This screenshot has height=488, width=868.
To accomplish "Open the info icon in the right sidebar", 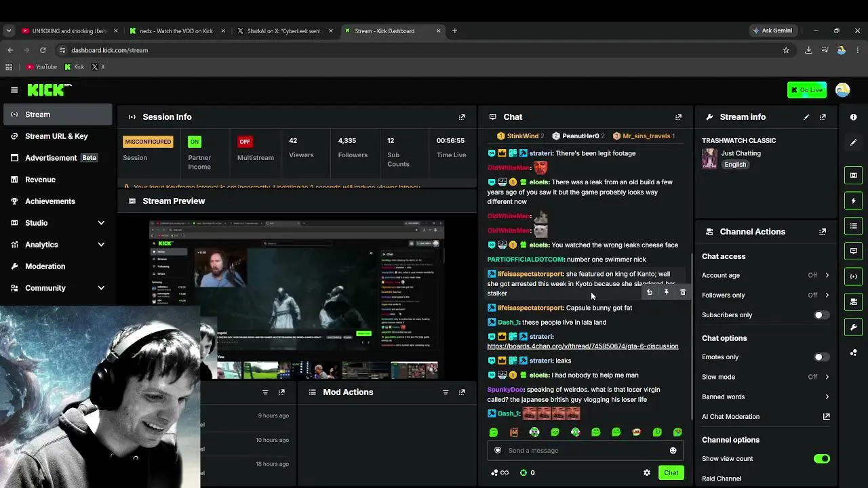I will click(x=854, y=117).
